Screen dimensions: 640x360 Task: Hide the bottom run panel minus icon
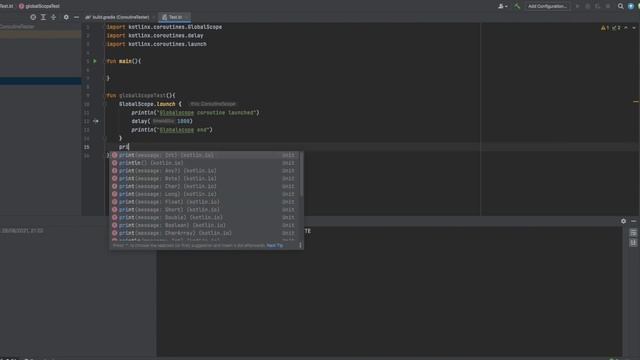pyautogui.click(x=633, y=221)
